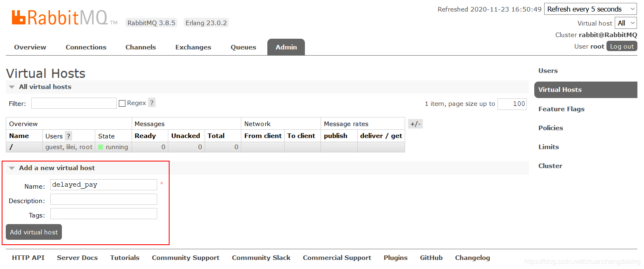The image size is (644, 269).
Task: Sort by the Total column header
Action: click(216, 136)
